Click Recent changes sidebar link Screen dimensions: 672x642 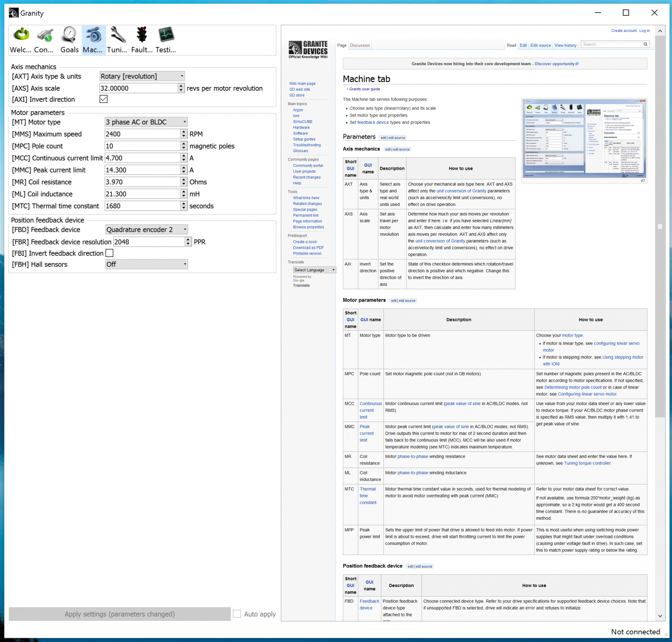[307, 177]
